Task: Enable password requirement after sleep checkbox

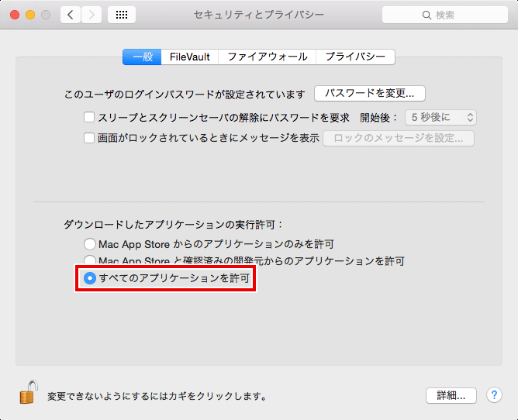Action: coord(89,118)
